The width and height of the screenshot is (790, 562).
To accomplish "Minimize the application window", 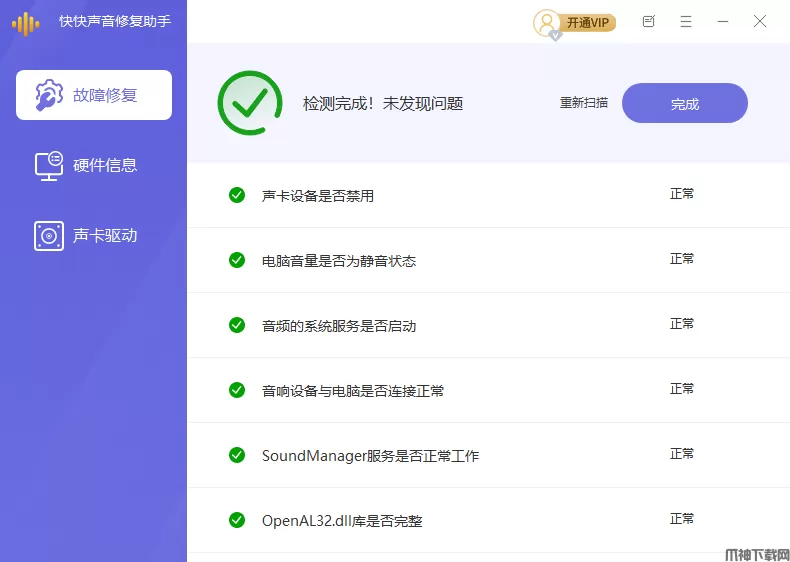I will (723, 21).
